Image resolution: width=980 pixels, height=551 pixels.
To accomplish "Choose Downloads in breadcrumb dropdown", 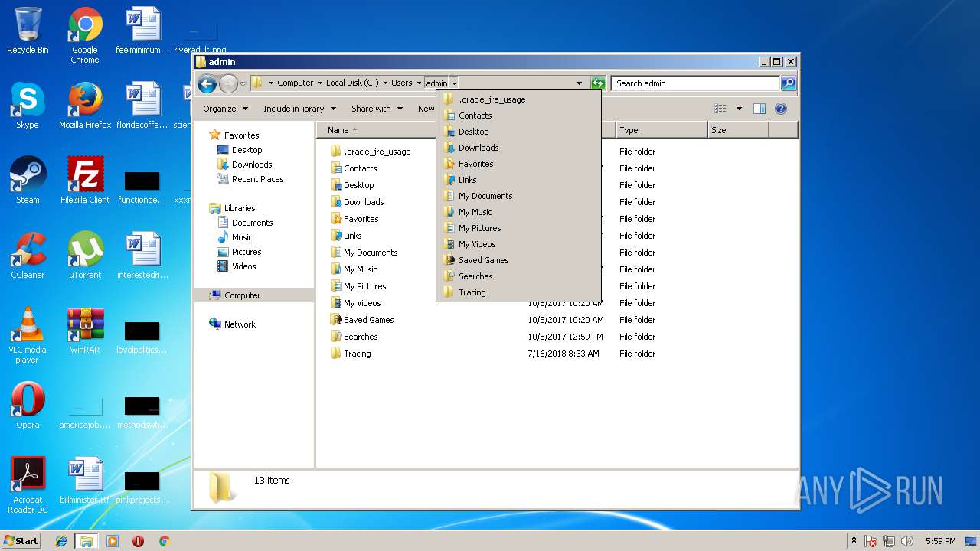I will click(518, 148).
